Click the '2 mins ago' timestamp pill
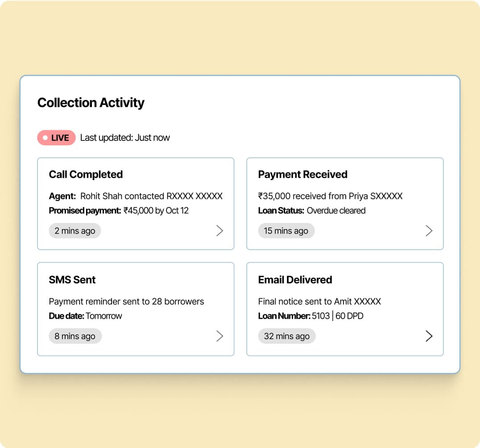The height and width of the screenshot is (448, 480). 74,230
